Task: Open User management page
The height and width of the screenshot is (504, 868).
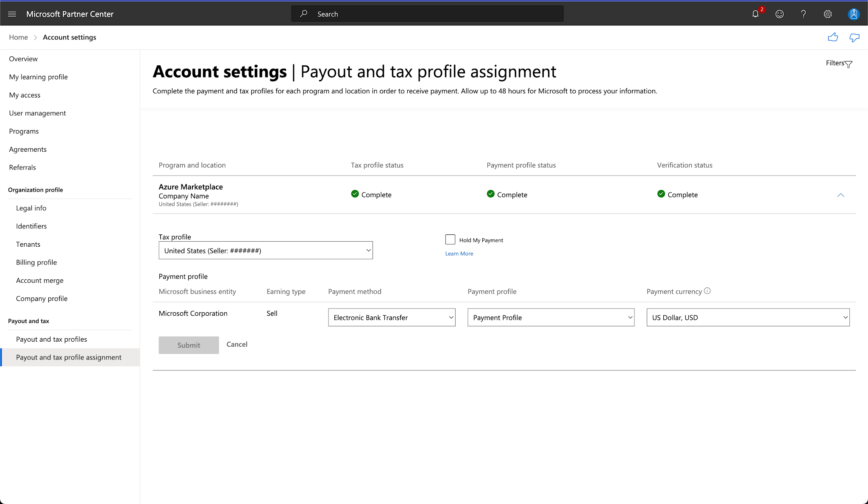Action: 37,113
